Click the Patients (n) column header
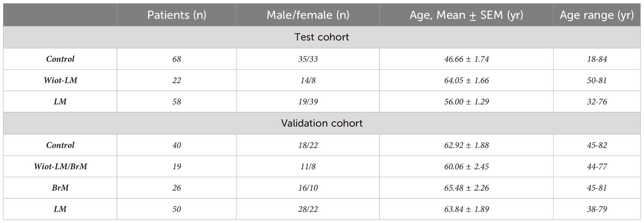The height and width of the screenshot is (223, 644). pyautogui.click(x=176, y=15)
